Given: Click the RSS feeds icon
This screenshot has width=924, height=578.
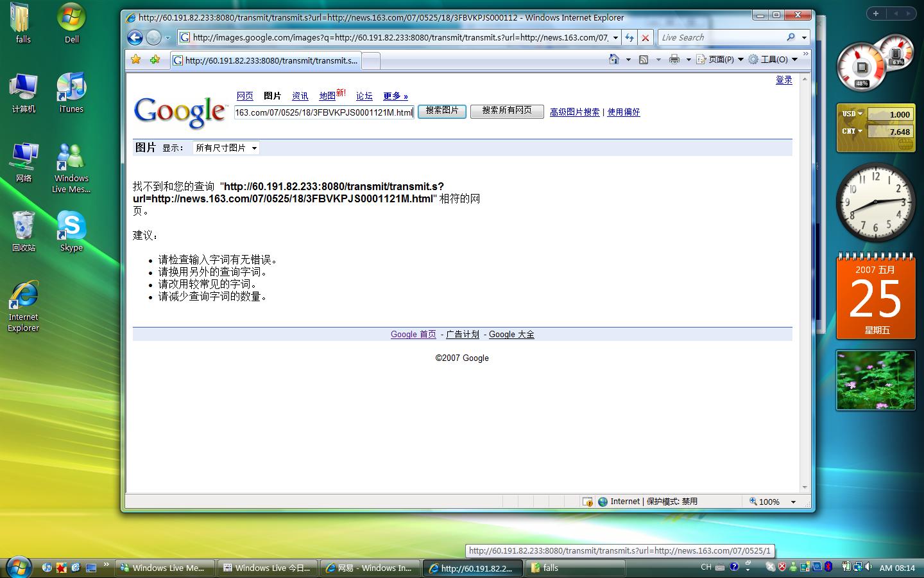Looking at the screenshot, I should (644, 60).
